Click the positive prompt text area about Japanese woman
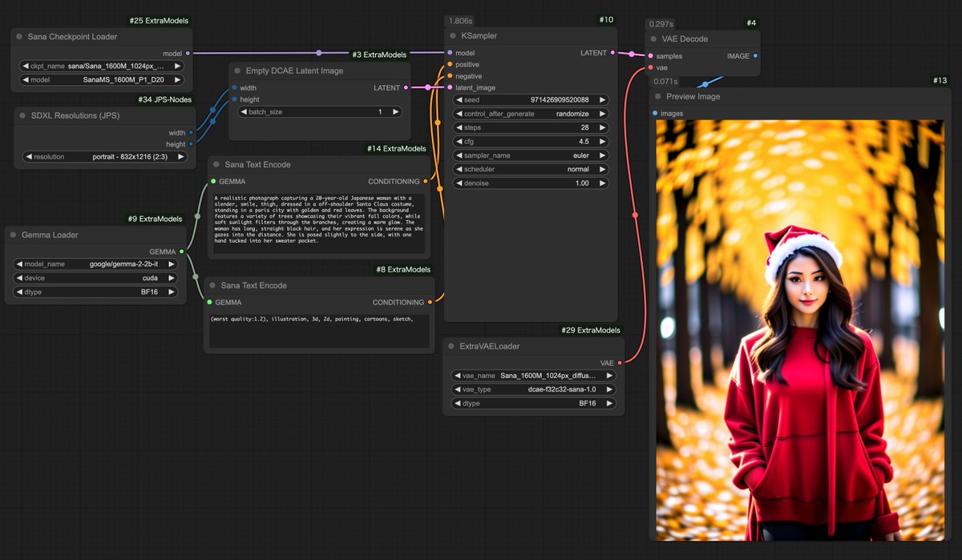962x560 pixels. pos(318,223)
